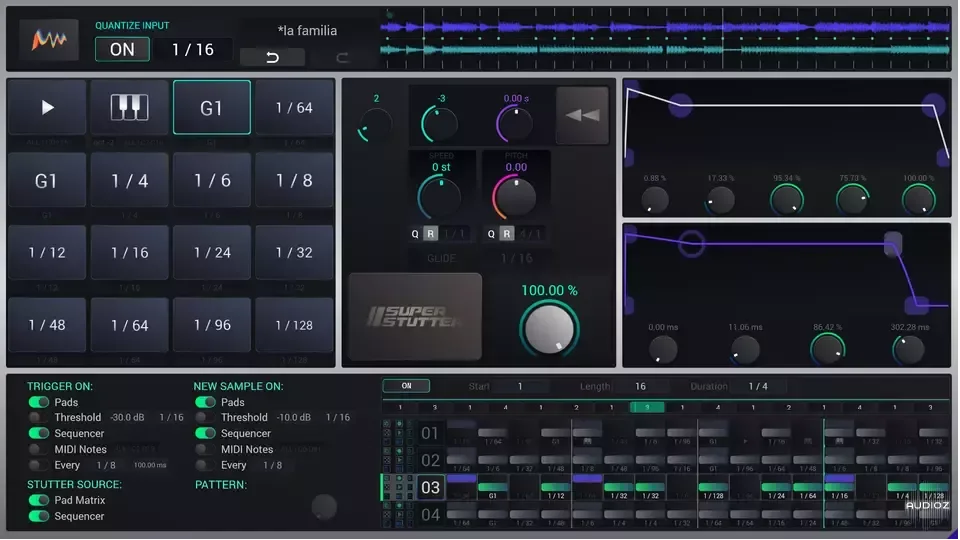Click the large 100.00 % mix knob

549,329
